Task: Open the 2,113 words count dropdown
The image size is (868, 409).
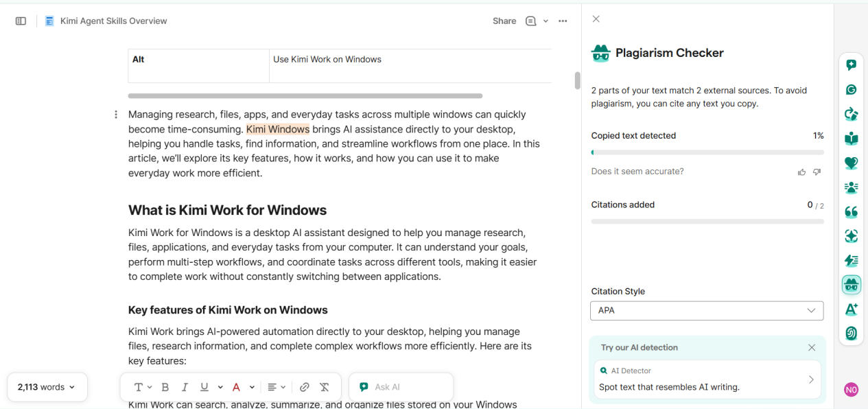Action: click(47, 387)
